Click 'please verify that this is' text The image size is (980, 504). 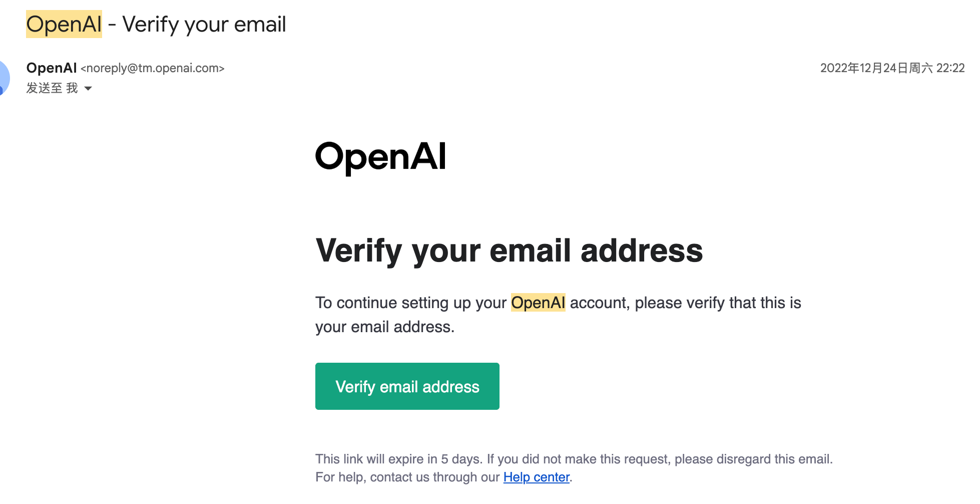(718, 303)
